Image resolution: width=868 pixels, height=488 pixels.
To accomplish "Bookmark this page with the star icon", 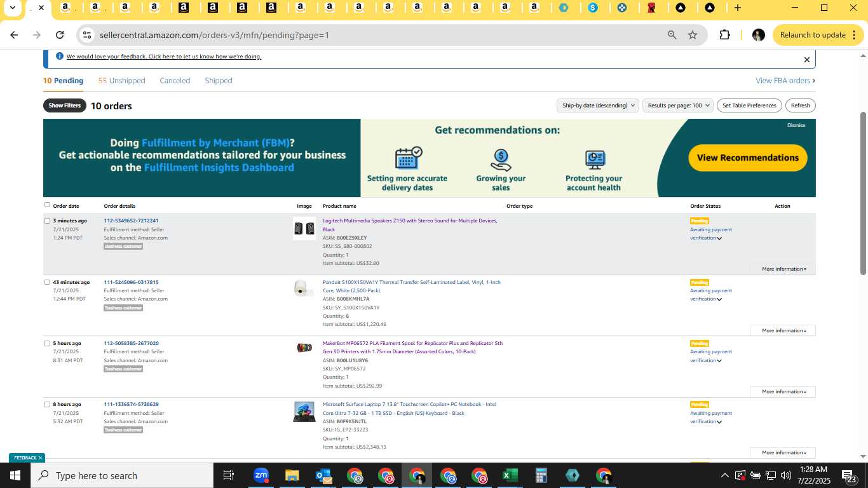I will tap(693, 35).
